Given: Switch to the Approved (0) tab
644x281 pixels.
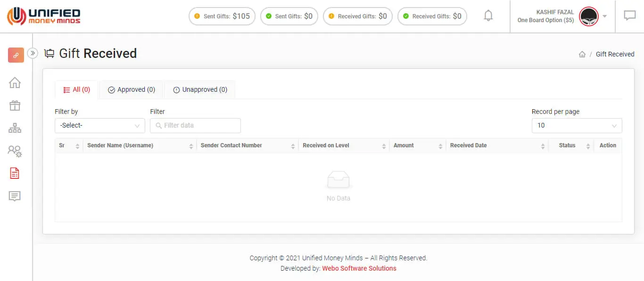Looking at the screenshot, I should tap(132, 90).
